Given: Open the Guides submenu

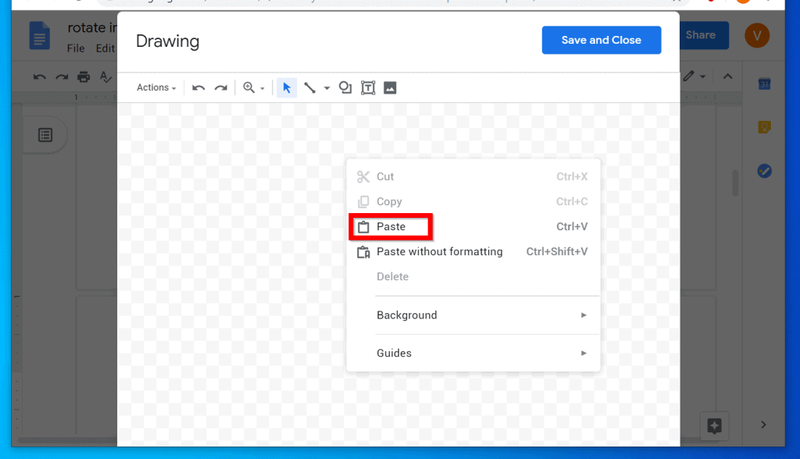Looking at the screenshot, I should coord(473,353).
